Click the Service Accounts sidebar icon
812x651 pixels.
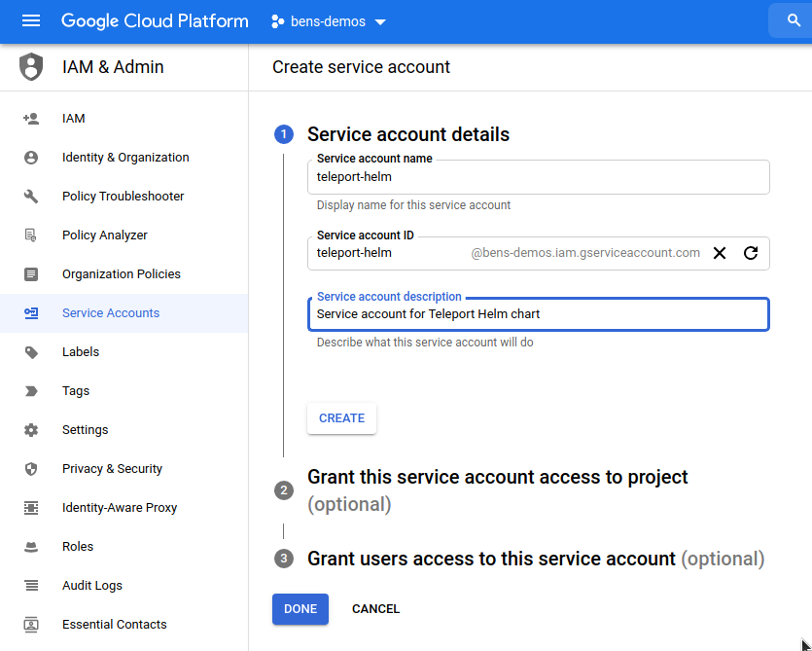point(30,312)
